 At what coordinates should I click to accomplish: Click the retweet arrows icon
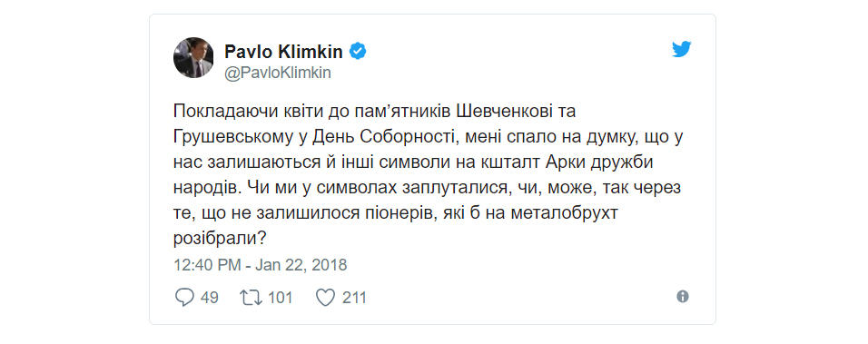251,298
